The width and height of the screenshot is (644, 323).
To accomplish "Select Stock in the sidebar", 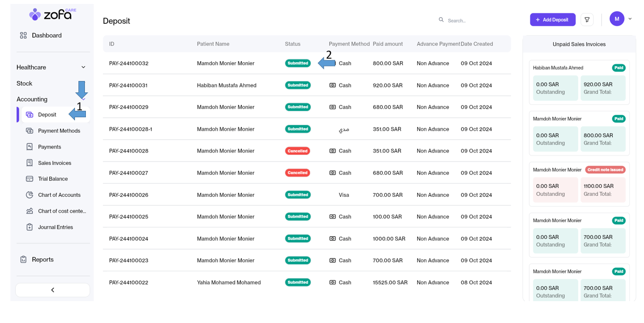I will coord(24,83).
